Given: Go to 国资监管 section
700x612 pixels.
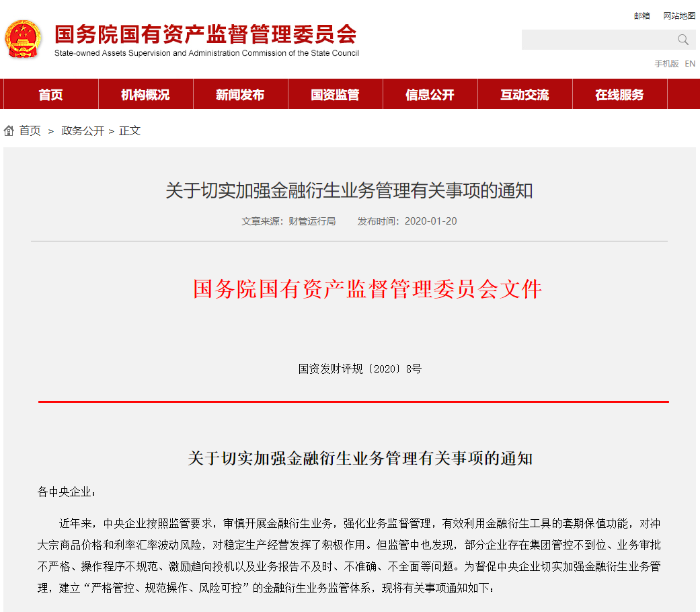Looking at the screenshot, I should [x=335, y=95].
